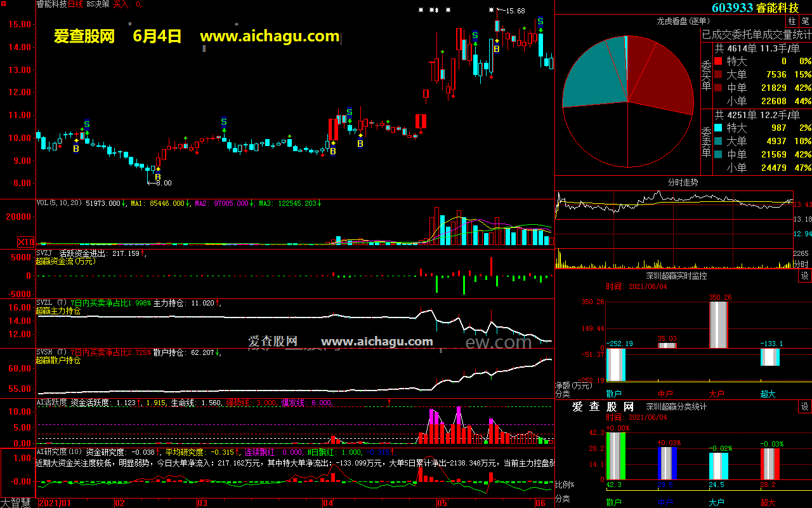Click the 日线 period label
Screen dimensions: 812x508
click(75, 4)
